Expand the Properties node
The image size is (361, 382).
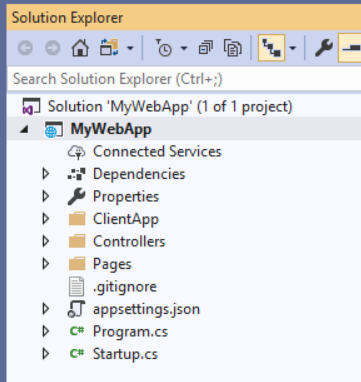point(46,196)
